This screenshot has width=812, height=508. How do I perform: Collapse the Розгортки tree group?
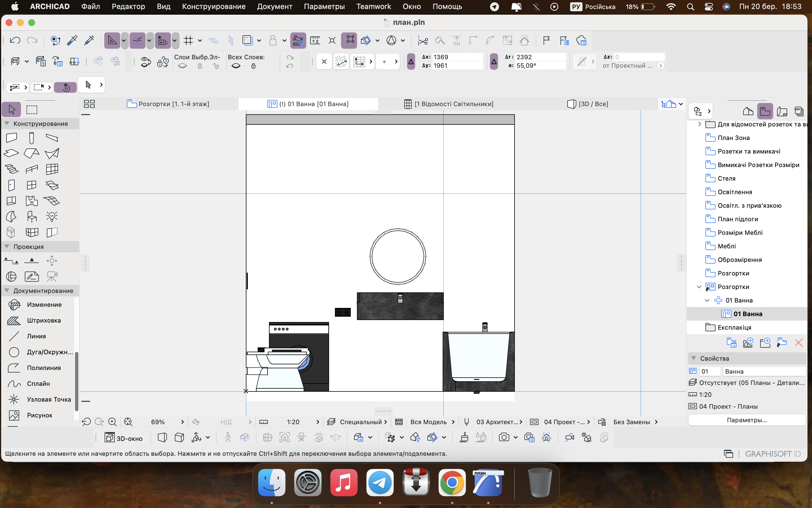(699, 287)
